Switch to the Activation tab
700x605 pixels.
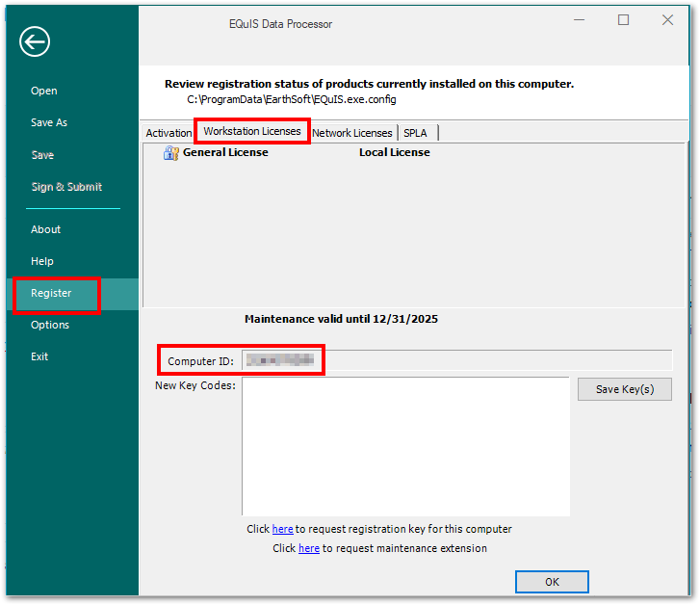tap(169, 133)
